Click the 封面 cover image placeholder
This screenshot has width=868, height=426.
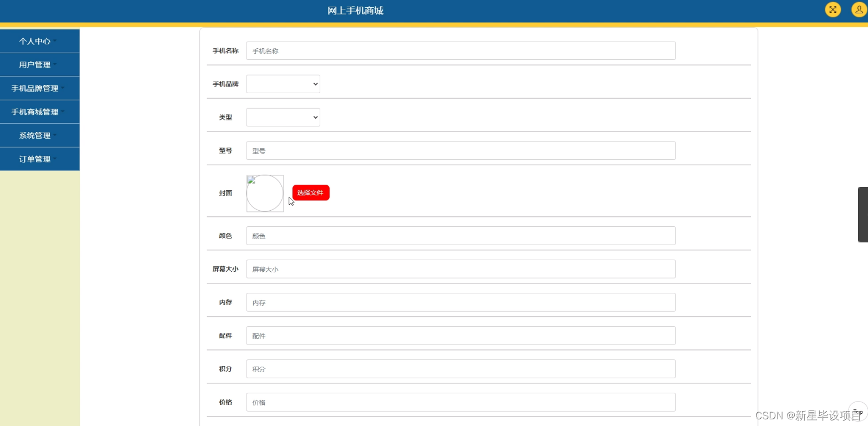pyautogui.click(x=265, y=193)
